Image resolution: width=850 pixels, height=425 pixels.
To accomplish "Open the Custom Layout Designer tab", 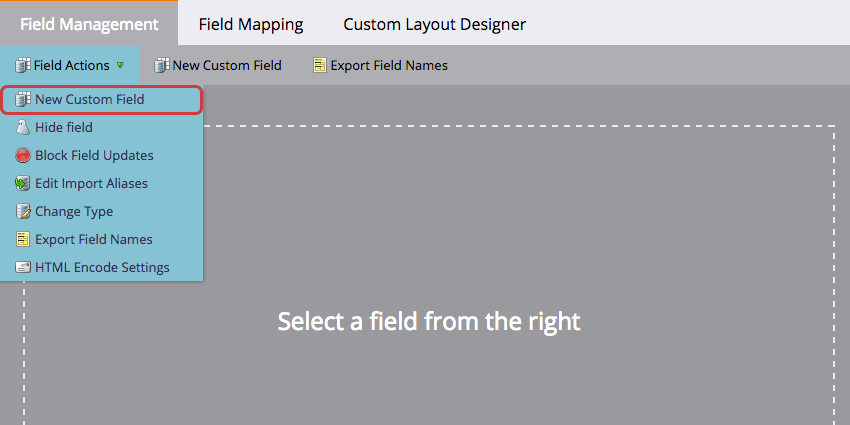I will click(434, 24).
